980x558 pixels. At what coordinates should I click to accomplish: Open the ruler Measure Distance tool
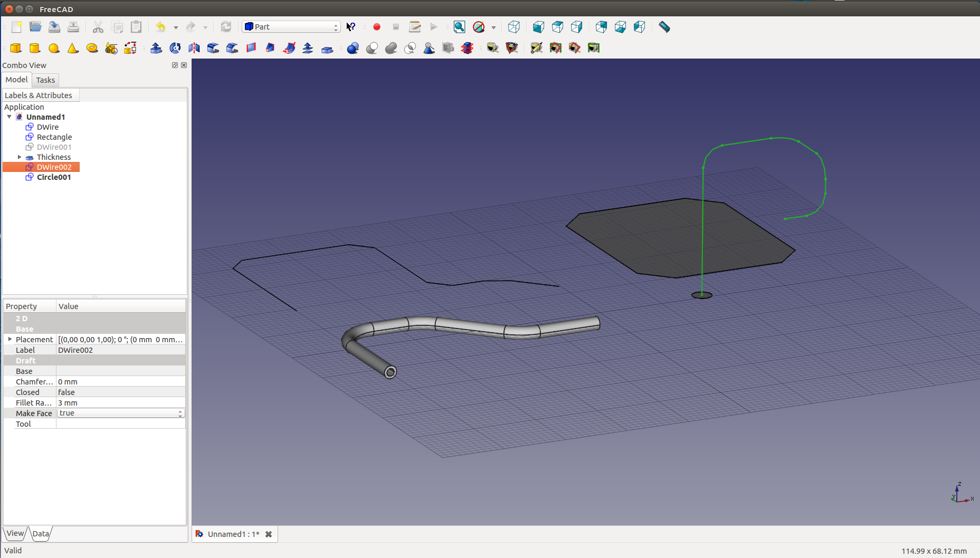(664, 27)
